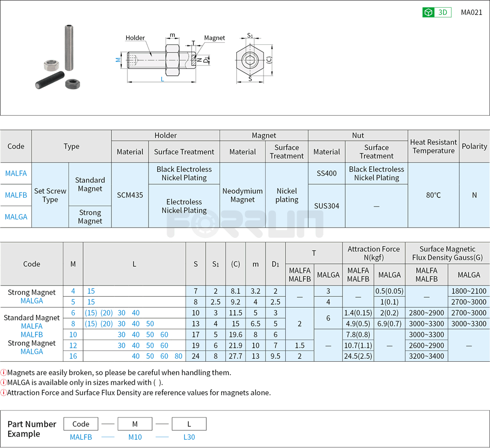Click the MALFB example code link
This screenshot has width=490, height=448.
[x=81, y=437]
